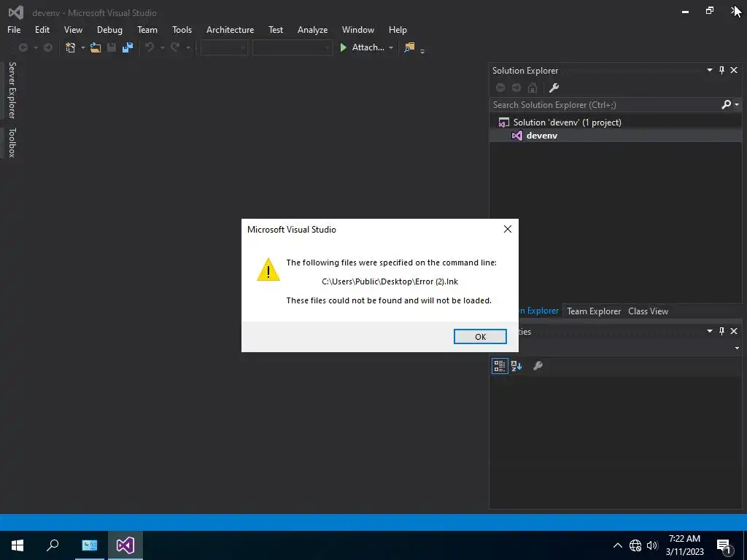Open the Window menu

click(x=357, y=29)
